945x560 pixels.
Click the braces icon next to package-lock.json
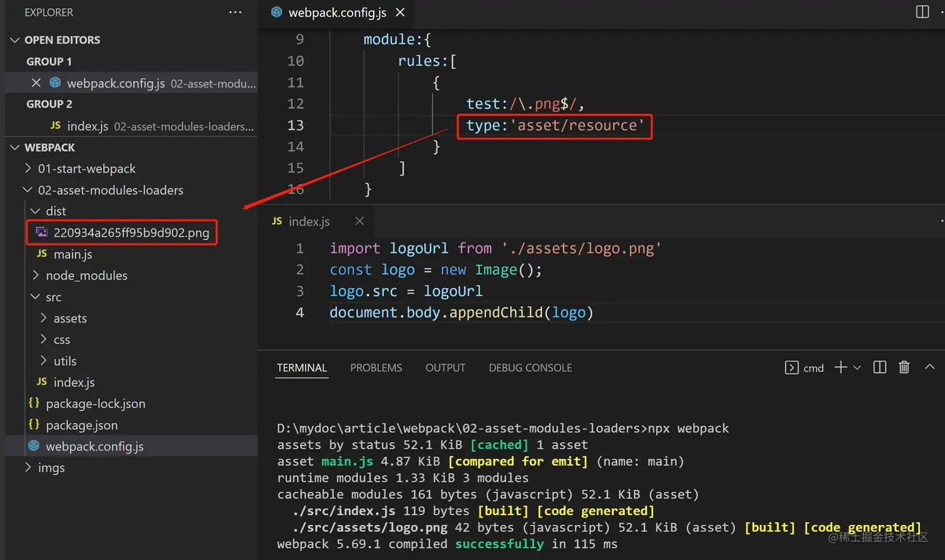[x=34, y=403]
